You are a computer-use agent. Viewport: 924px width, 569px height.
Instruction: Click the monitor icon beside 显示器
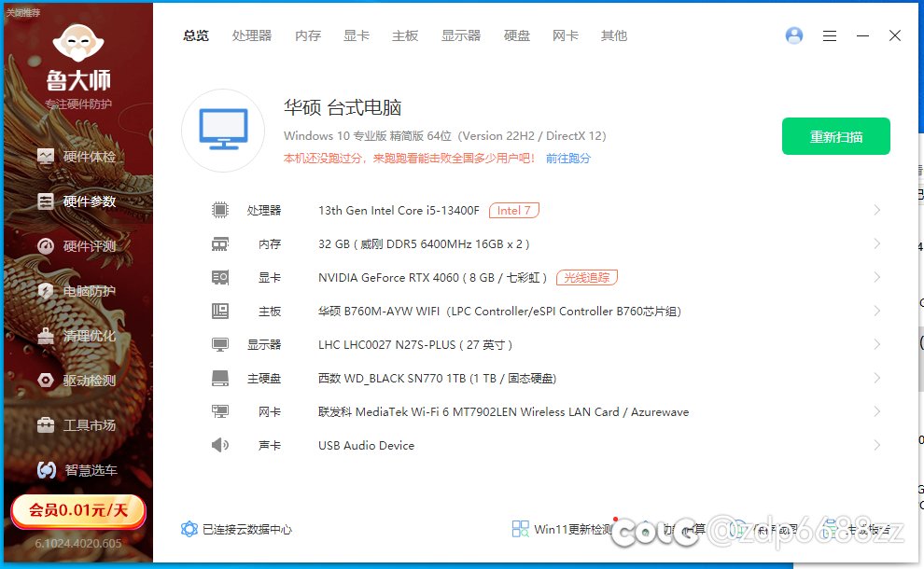pyautogui.click(x=220, y=344)
